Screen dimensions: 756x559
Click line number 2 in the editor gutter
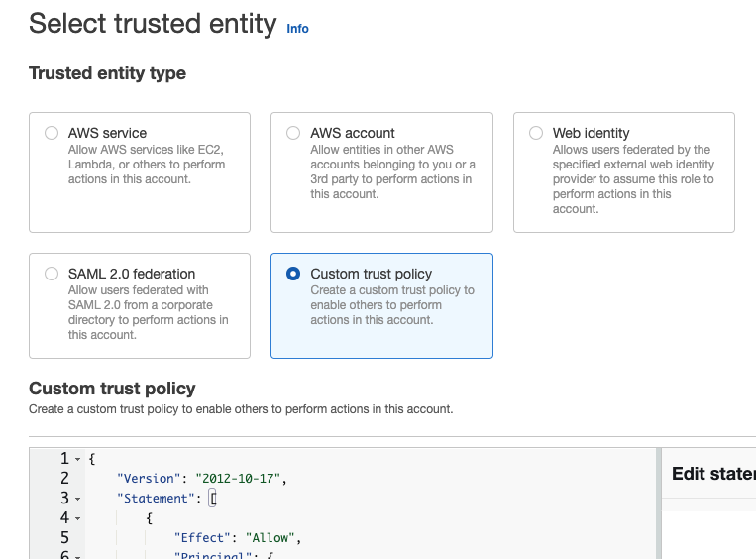pos(64,479)
